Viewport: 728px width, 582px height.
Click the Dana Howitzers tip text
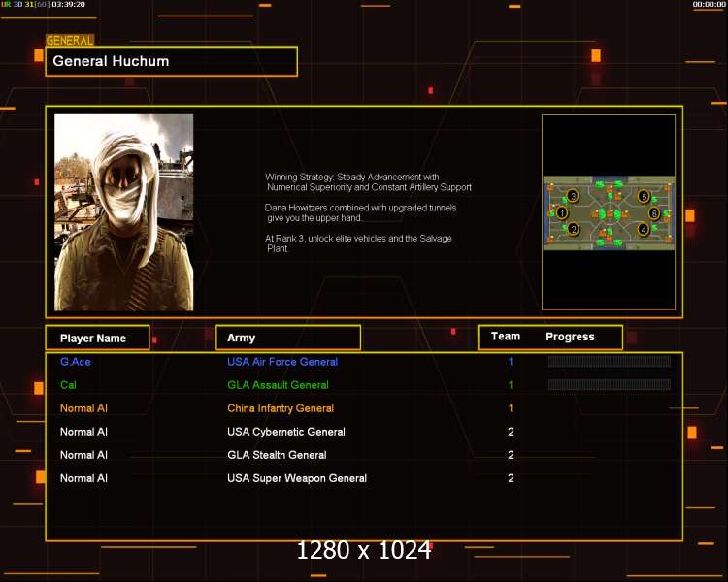360,212
